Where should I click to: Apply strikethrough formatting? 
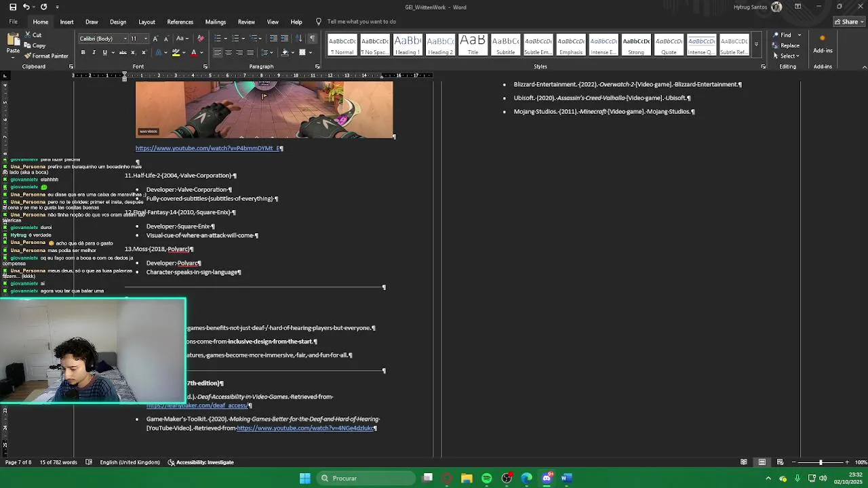pyautogui.click(x=123, y=53)
